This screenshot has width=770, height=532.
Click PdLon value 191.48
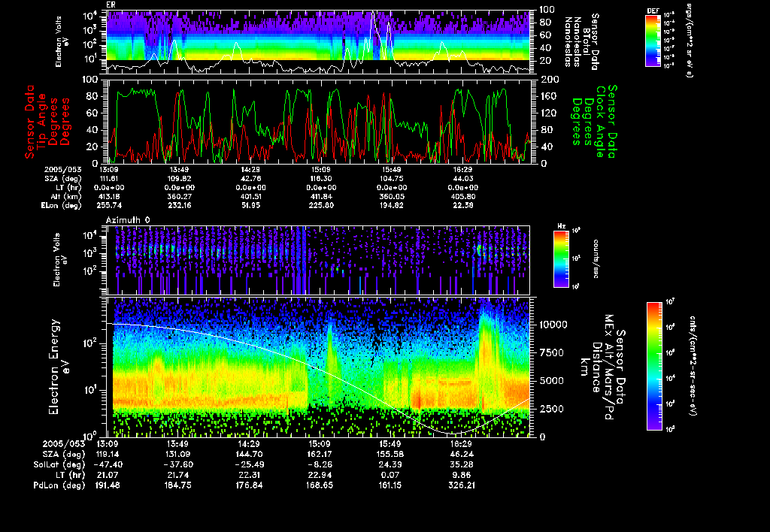click(x=109, y=485)
